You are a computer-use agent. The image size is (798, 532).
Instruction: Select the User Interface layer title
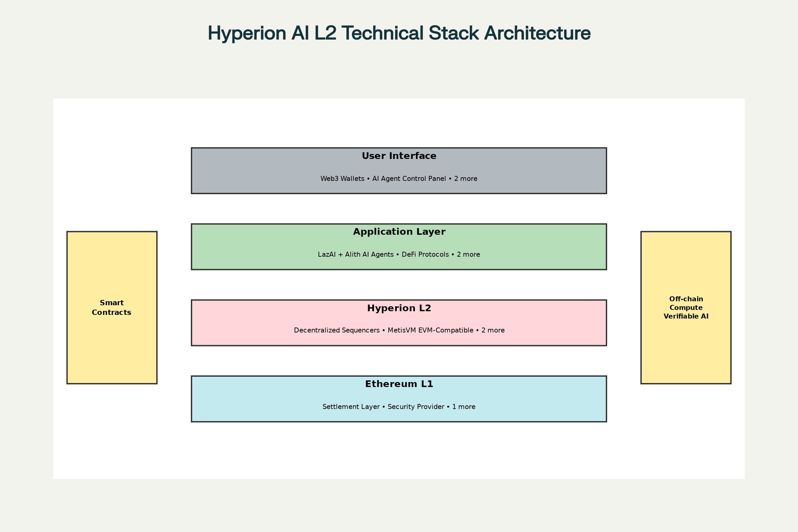point(399,156)
